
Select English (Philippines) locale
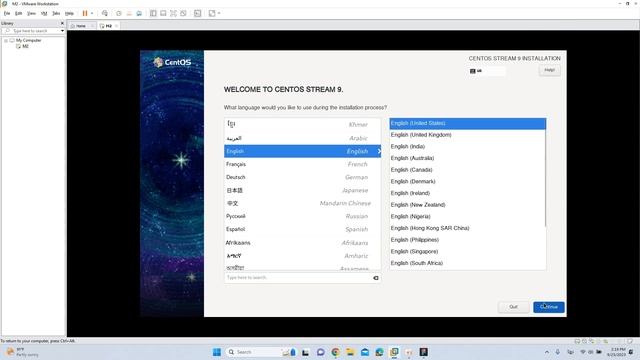467,240
